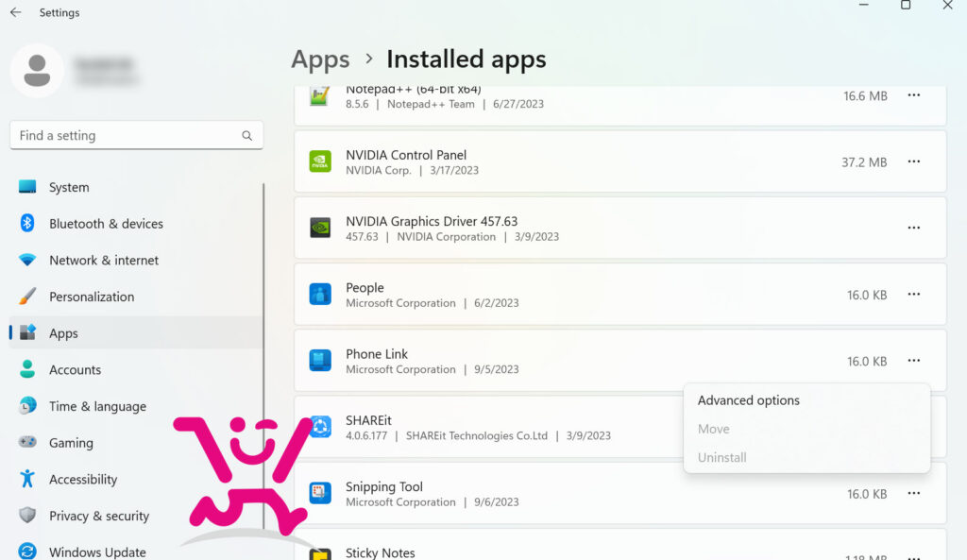Click the 37.2 MB size value
Viewport: 967px width, 560px height.
[x=864, y=162]
